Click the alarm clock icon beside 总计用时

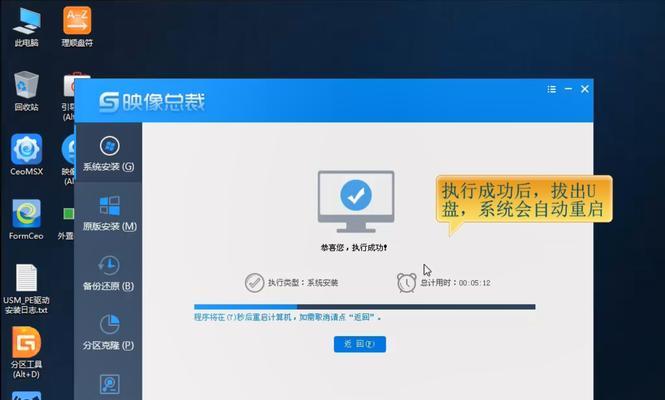pyautogui.click(x=406, y=283)
